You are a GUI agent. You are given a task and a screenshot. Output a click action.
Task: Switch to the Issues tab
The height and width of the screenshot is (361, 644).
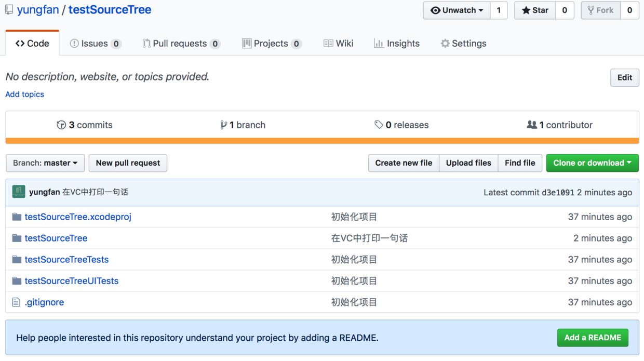pos(95,44)
